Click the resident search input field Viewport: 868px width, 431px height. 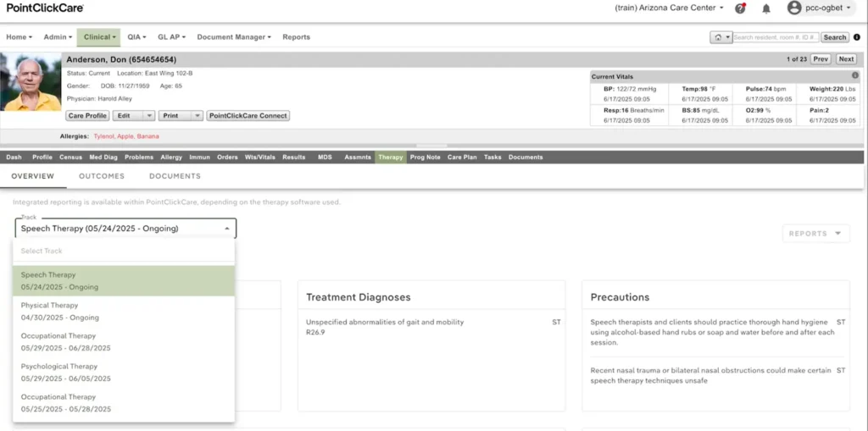click(776, 37)
